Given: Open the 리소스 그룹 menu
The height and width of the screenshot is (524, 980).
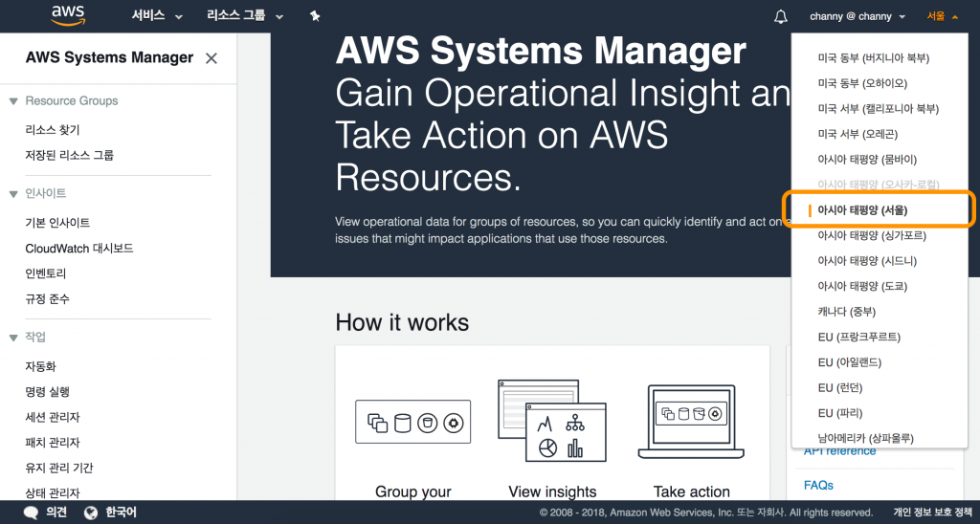Looking at the screenshot, I should [245, 16].
